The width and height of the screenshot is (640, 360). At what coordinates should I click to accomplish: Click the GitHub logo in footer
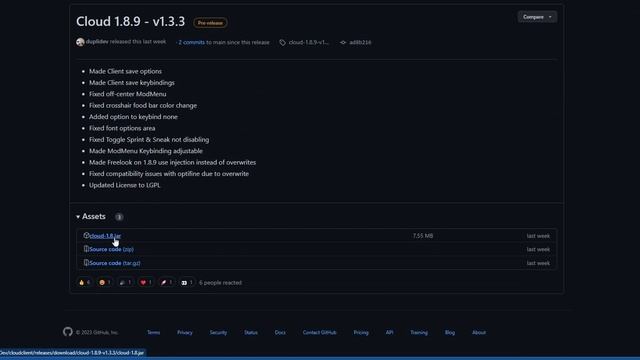68,332
